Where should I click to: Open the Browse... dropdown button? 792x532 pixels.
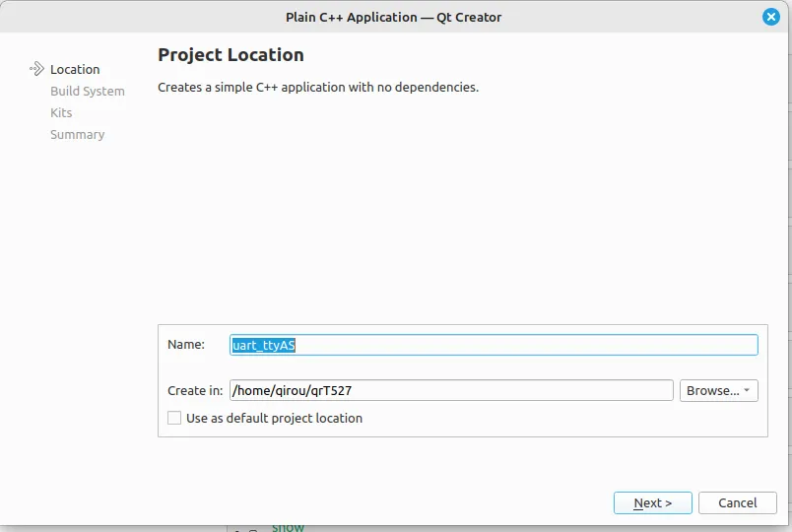[x=719, y=390]
